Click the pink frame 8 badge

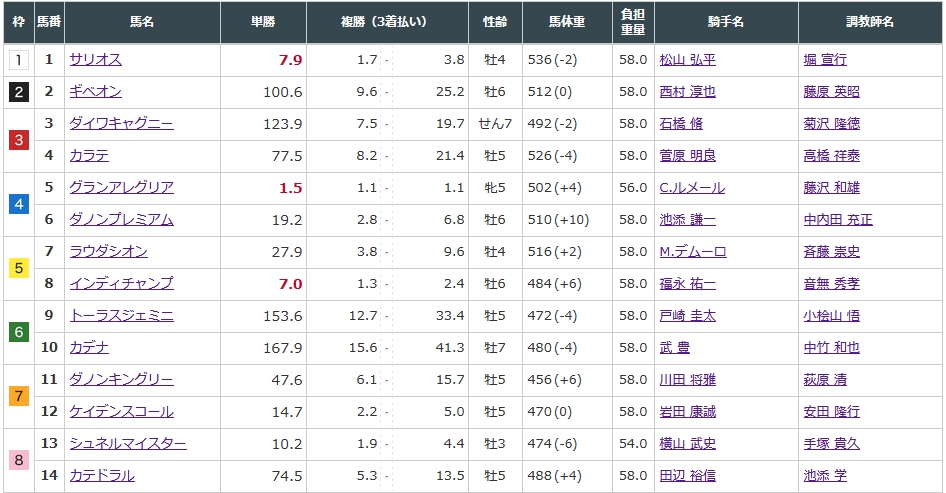click(18, 460)
